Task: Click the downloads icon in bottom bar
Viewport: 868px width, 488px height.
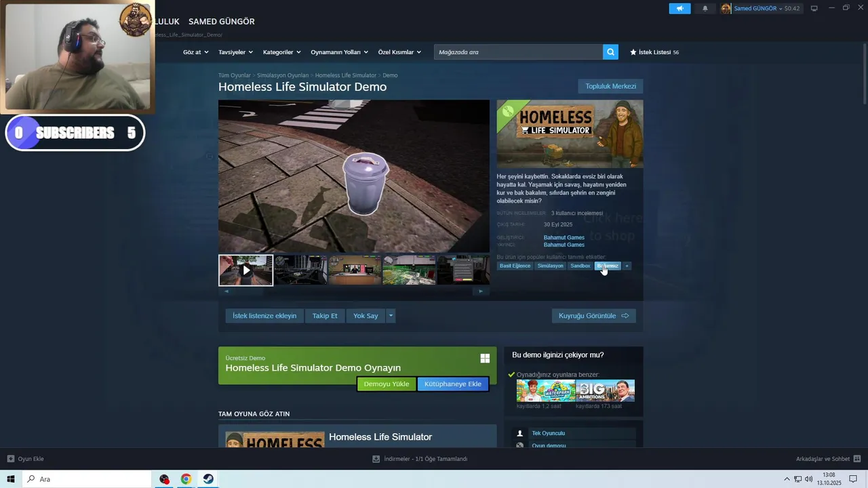Action: (376, 459)
